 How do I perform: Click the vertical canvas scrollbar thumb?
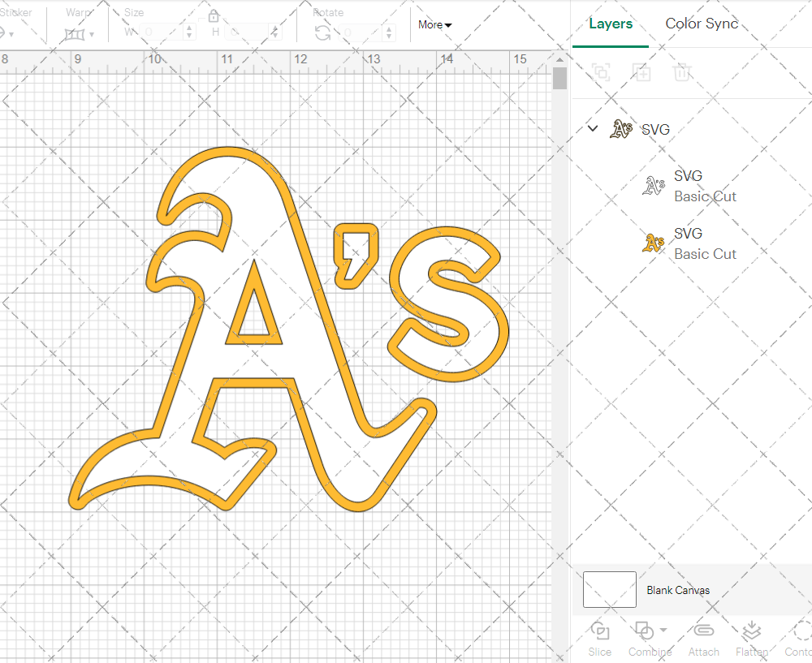pyautogui.click(x=559, y=78)
